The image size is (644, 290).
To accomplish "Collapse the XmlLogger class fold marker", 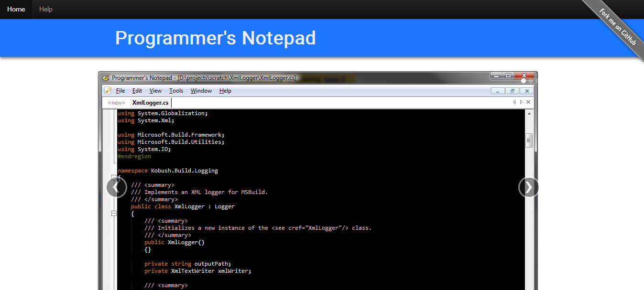I will 114,214.
